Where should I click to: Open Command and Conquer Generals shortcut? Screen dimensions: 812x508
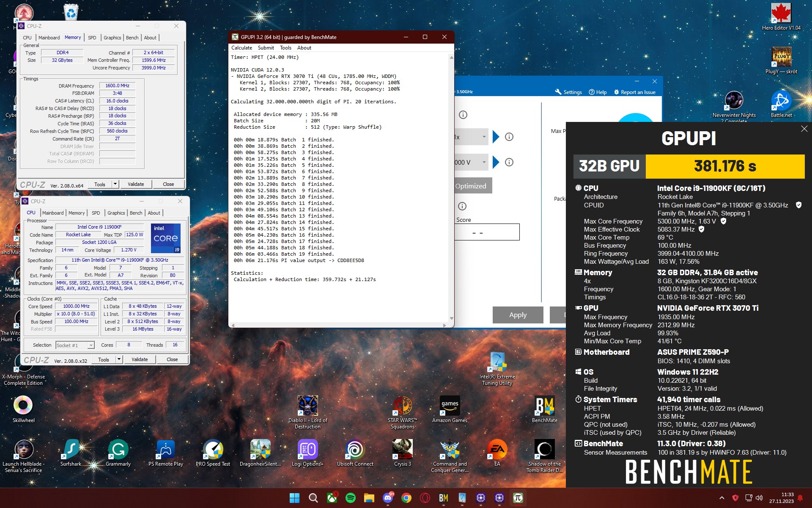[450, 456]
